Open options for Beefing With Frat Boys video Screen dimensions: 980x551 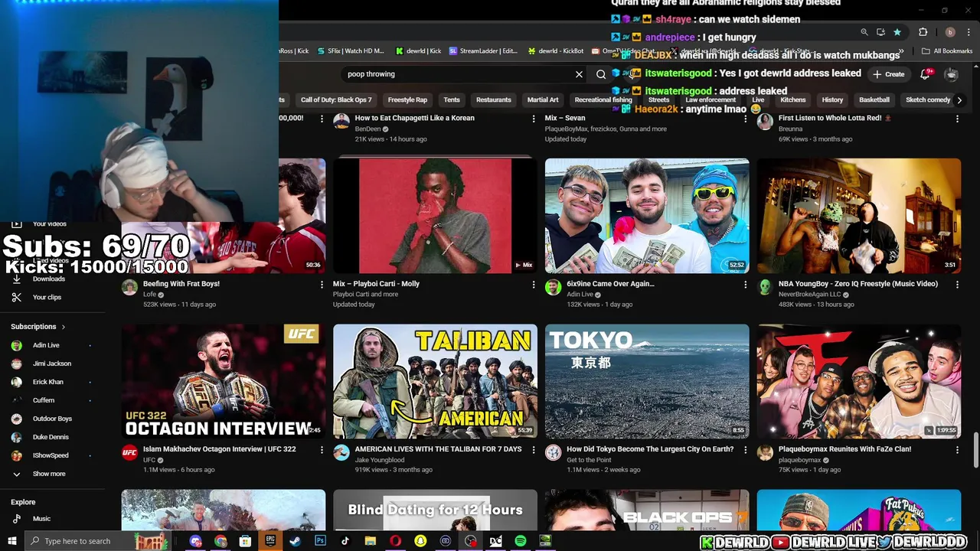click(x=322, y=284)
